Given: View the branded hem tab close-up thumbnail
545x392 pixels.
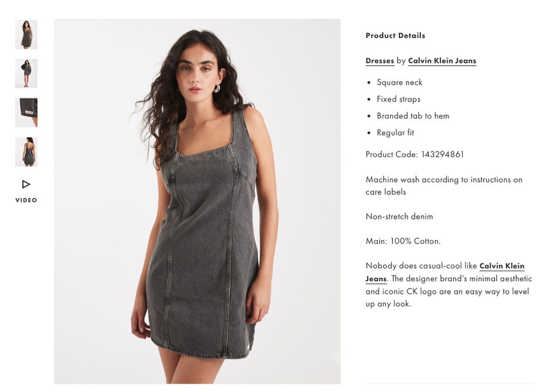Looking at the screenshot, I should pyautogui.click(x=26, y=112).
